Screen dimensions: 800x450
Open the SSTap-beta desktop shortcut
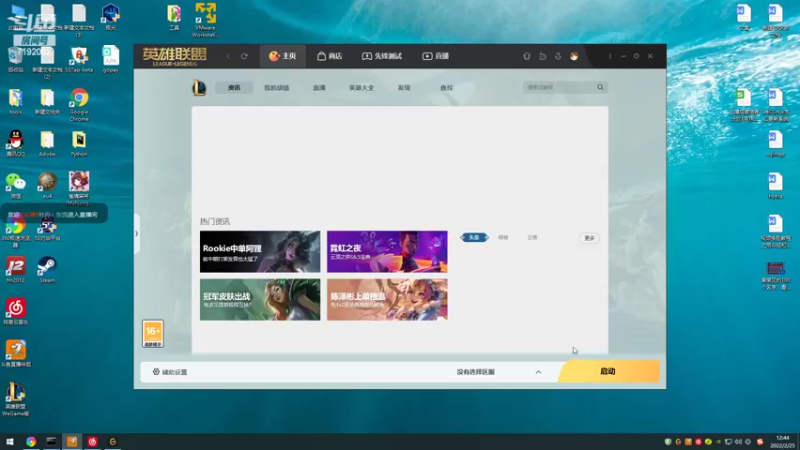(79, 59)
